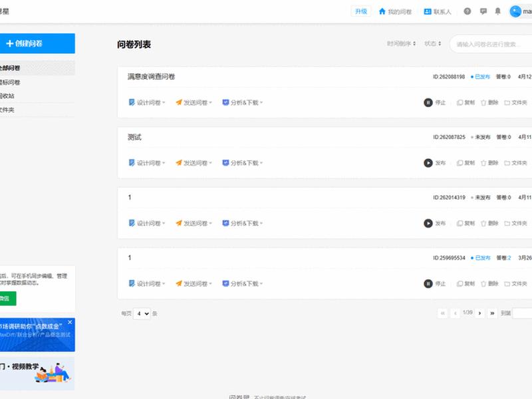Open the 升级 upgrade button

tap(360, 11)
